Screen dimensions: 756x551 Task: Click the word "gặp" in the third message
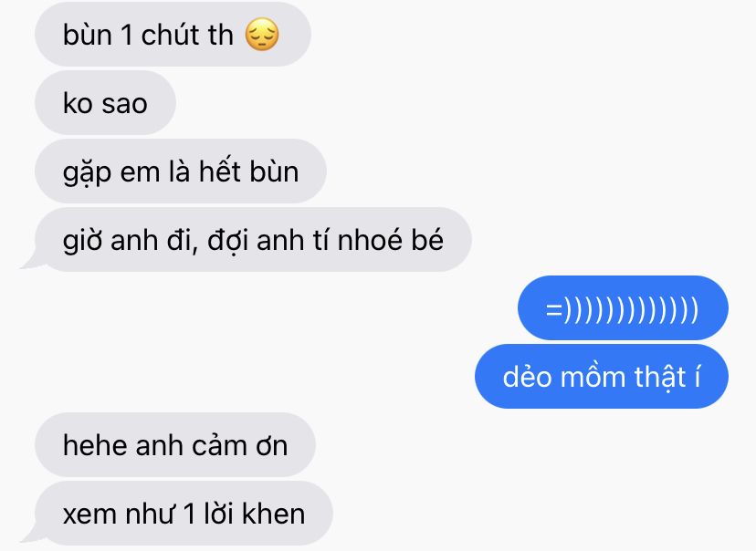(87, 173)
